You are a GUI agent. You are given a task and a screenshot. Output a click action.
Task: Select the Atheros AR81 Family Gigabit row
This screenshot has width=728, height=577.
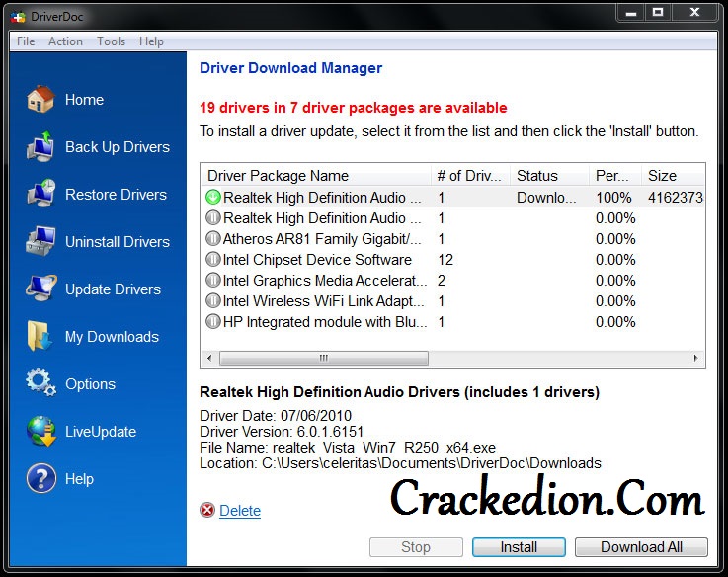point(452,239)
